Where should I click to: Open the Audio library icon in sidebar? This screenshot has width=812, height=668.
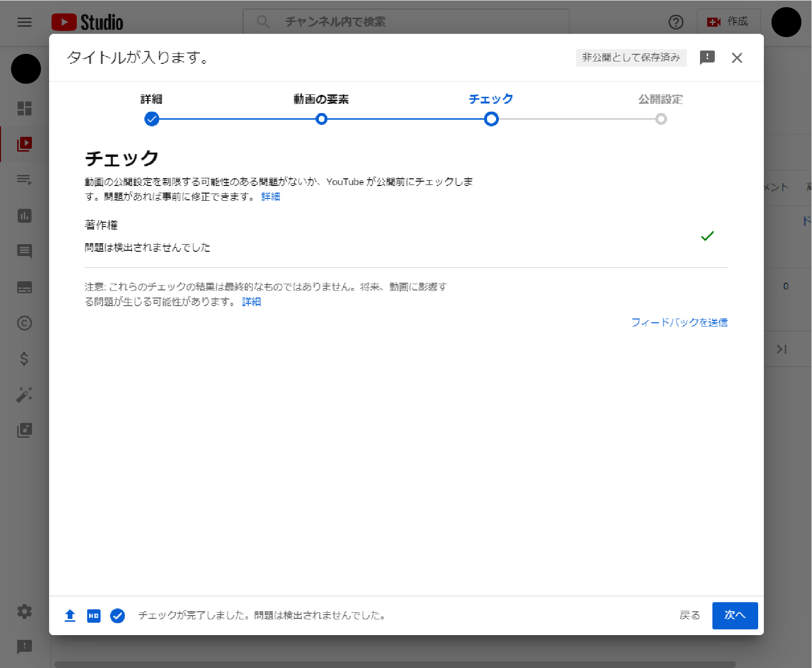tap(24, 431)
